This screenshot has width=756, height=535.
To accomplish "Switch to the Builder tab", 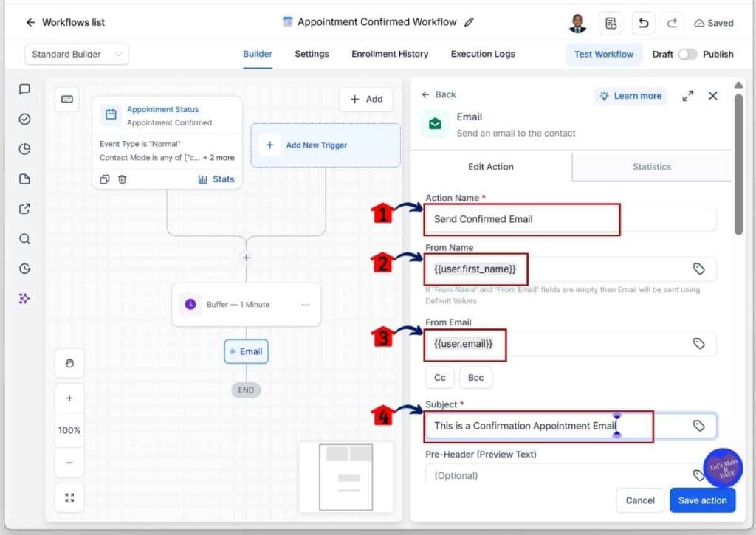I will click(x=258, y=54).
